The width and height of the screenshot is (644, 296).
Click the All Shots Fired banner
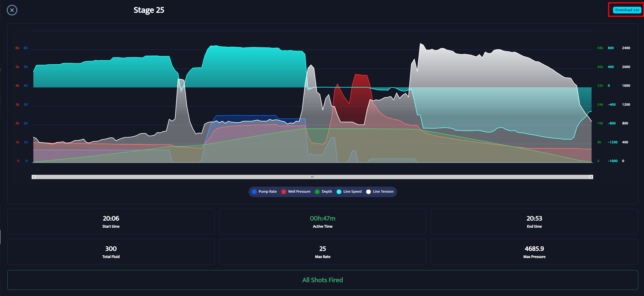pyautogui.click(x=322, y=280)
